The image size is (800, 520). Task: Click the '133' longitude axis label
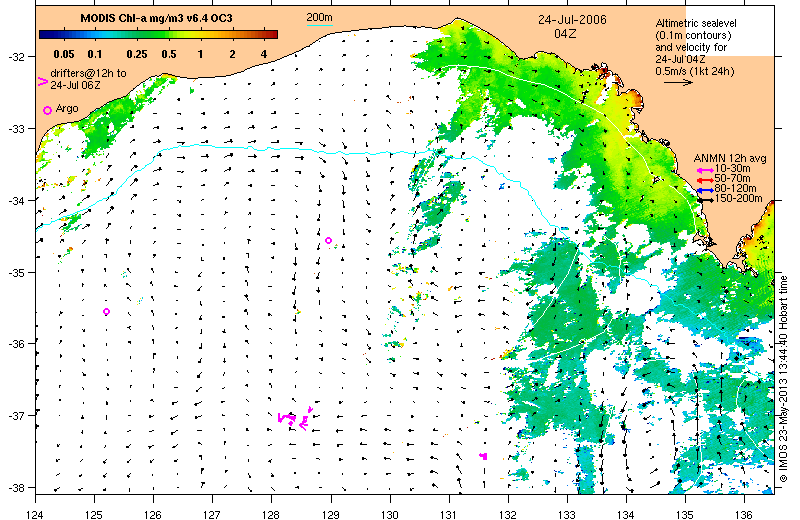pyautogui.click(x=567, y=514)
